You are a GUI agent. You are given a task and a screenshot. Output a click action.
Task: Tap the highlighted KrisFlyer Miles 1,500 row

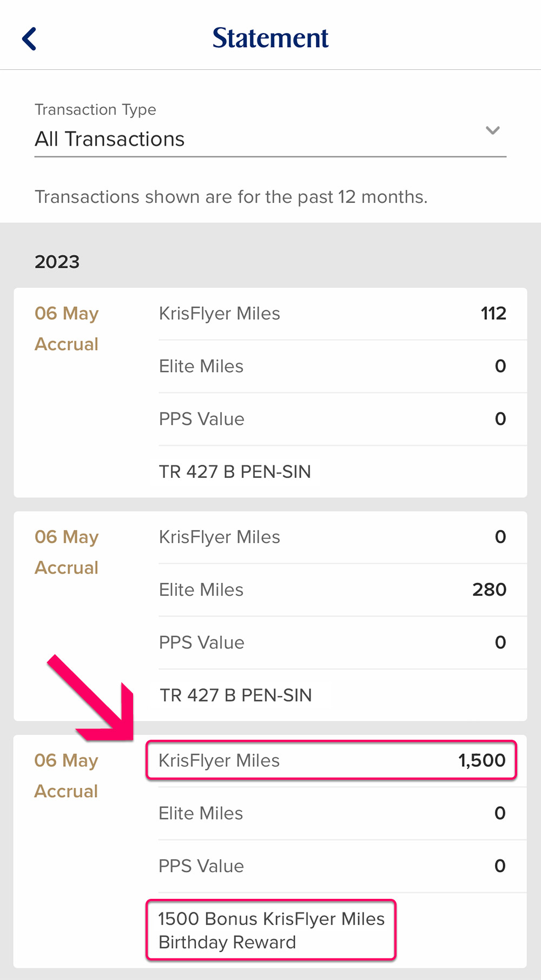pyautogui.click(x=331, y=760)
